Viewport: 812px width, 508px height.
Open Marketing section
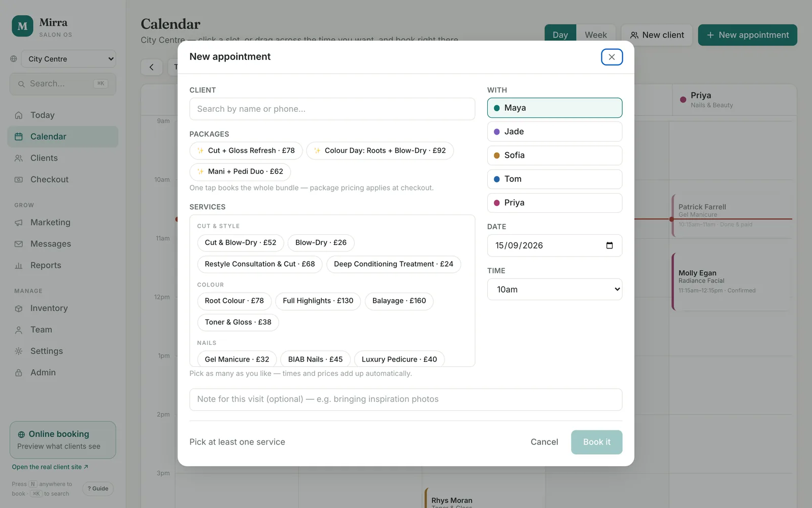pyautogui.click(x=63, y=223)
